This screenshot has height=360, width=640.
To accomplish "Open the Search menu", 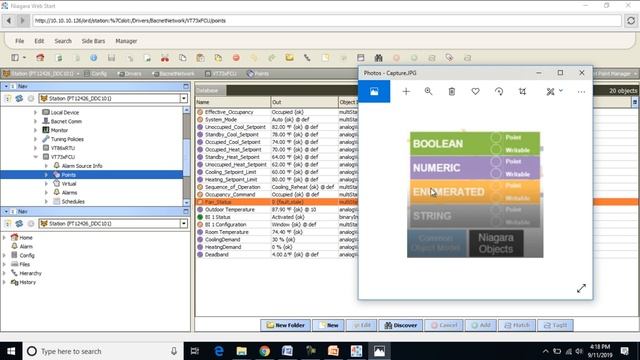I will 63,41.
